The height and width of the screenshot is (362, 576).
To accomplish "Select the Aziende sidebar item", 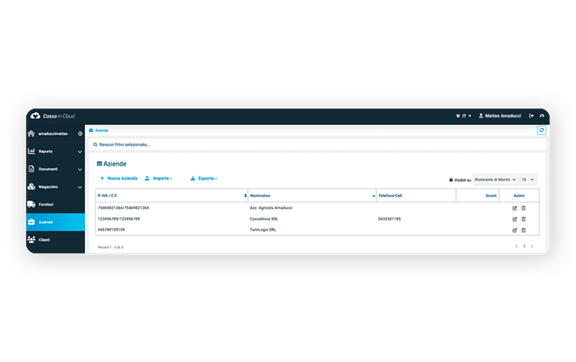I will tap(55, 222).
